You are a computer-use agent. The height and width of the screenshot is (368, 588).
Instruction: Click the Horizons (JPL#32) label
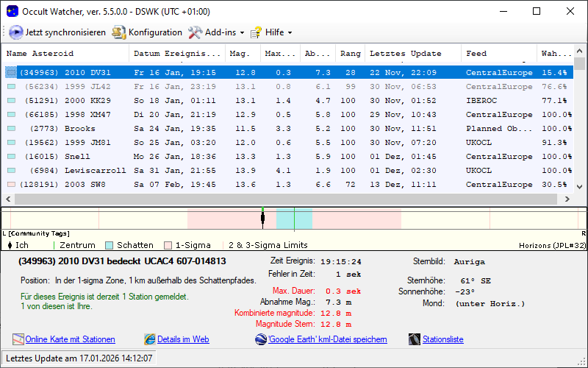pos(552,246)
